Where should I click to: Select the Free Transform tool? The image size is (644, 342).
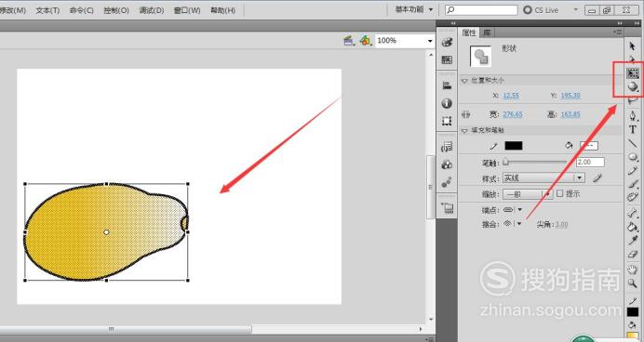click(633, 73)
